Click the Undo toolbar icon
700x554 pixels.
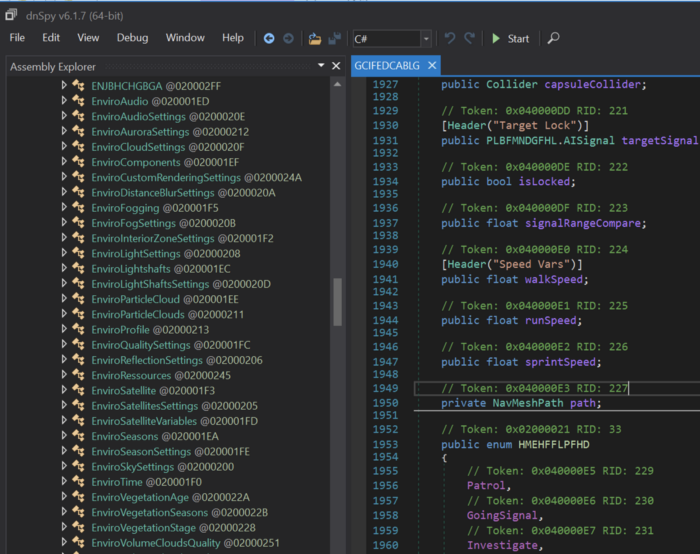(x=450, y=38)
